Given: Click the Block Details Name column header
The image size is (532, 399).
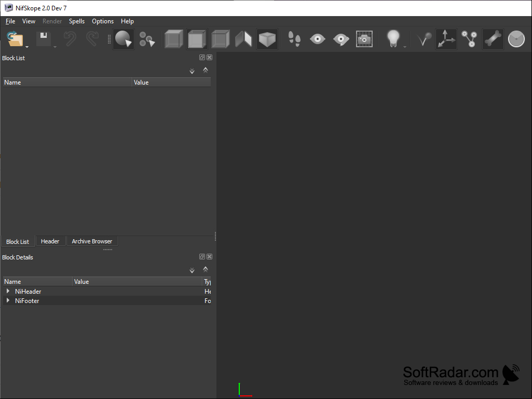Looking at the screenshot, I should (x=38, y=282).
